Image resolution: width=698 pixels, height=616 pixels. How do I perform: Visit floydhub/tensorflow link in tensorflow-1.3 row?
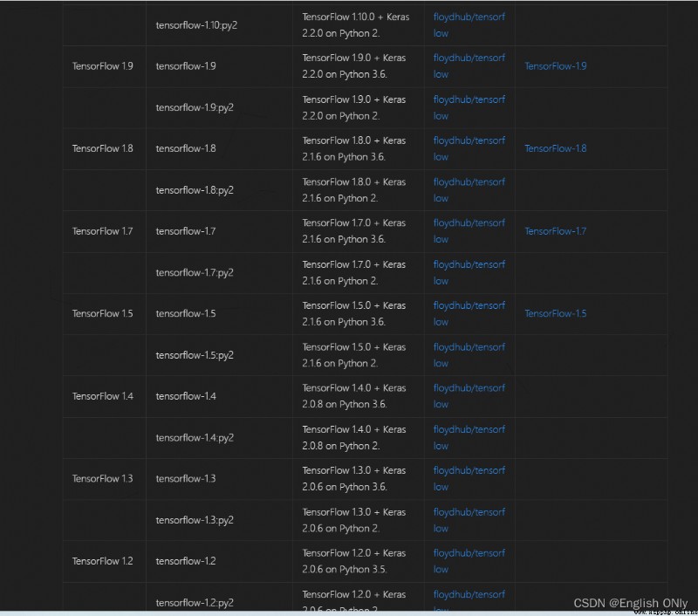tap(469, 478)
